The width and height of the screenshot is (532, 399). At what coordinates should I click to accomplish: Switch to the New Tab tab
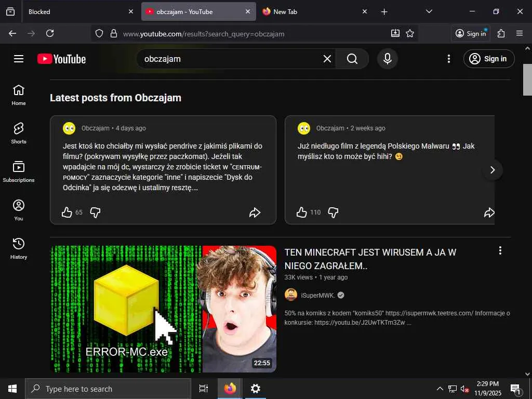point(315,11)
